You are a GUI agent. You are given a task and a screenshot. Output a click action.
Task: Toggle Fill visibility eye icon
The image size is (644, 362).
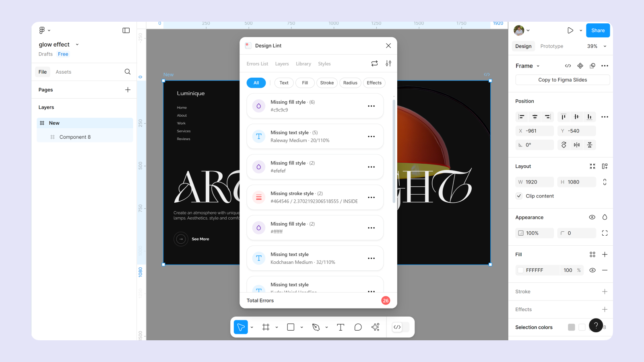tap(592, 270)
